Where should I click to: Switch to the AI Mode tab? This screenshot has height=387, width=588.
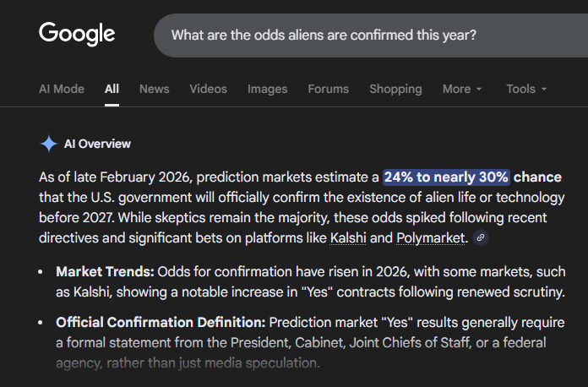click(62, 89)
